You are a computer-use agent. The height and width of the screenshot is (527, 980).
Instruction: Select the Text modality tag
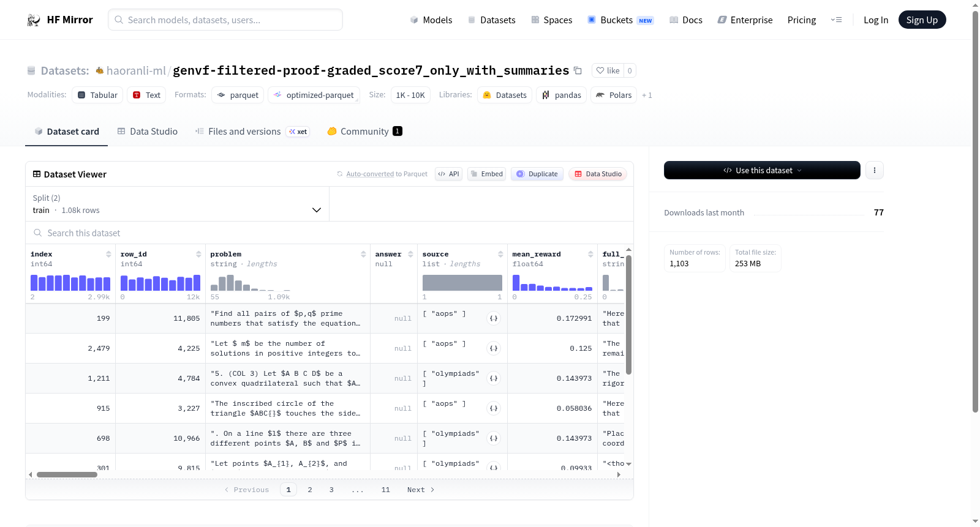pyautogui.click(x=146, y=95)
